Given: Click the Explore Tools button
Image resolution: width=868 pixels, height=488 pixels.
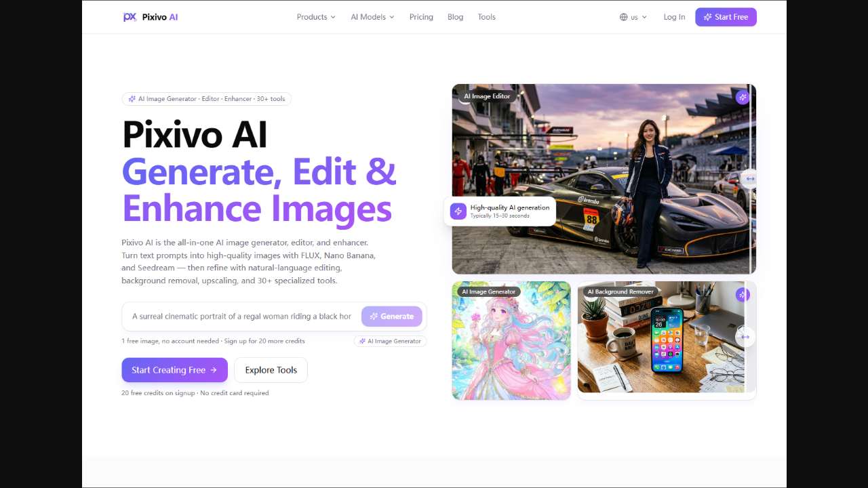Looking at the screenshot, I should click(271, 370).
